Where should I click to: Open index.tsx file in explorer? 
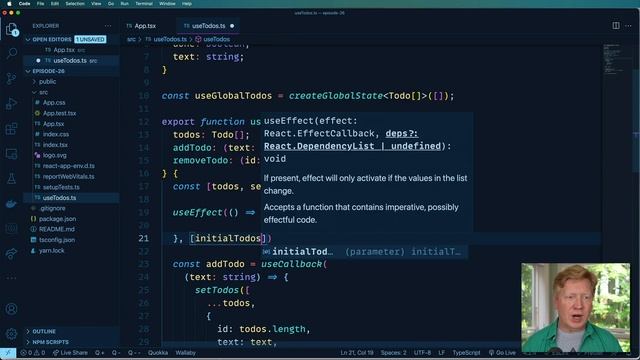click(x=55, y=145)
